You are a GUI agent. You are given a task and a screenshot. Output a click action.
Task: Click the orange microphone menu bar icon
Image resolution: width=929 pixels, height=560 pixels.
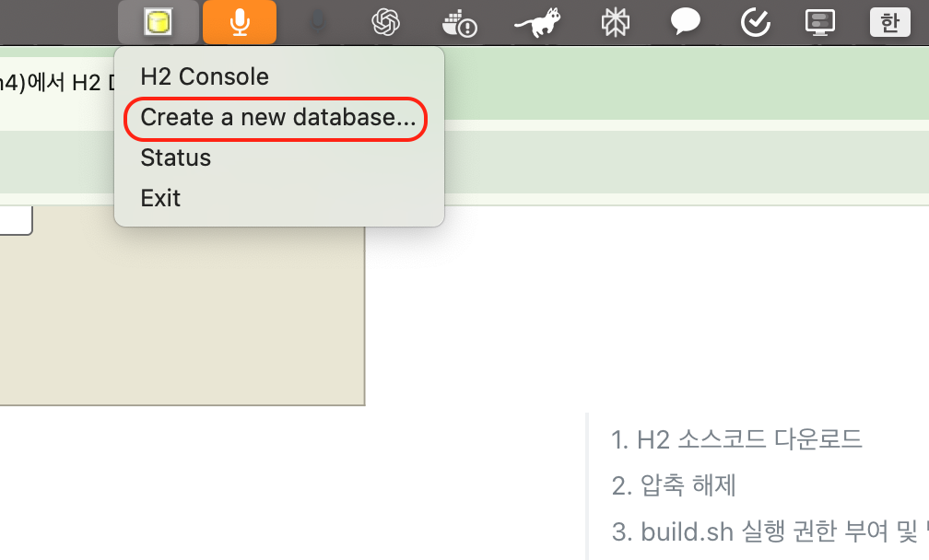click(x=240, y=22)
